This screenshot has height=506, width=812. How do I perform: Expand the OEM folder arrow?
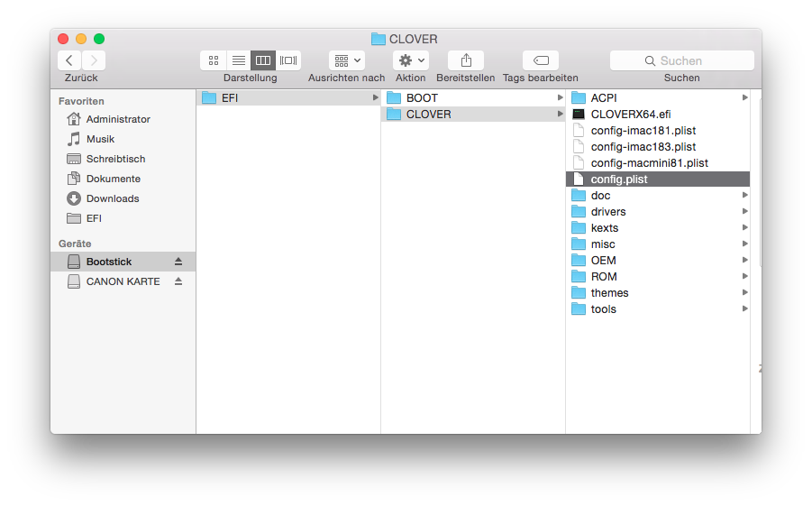pos(744,260)
